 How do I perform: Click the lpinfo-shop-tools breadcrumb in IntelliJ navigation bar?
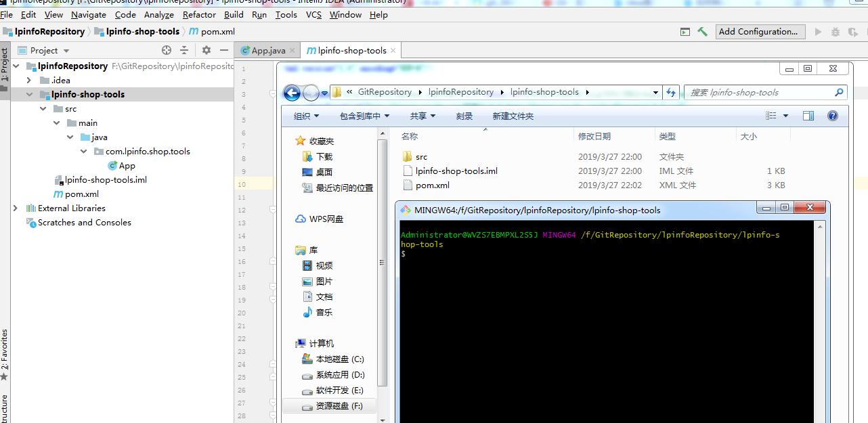pos(137,31)
